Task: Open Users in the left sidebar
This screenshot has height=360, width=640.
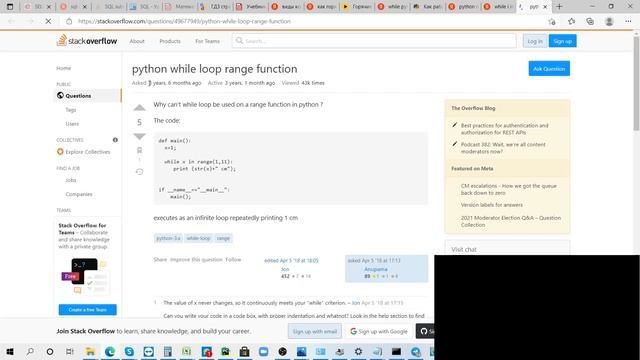Action: tap(72, 124)
